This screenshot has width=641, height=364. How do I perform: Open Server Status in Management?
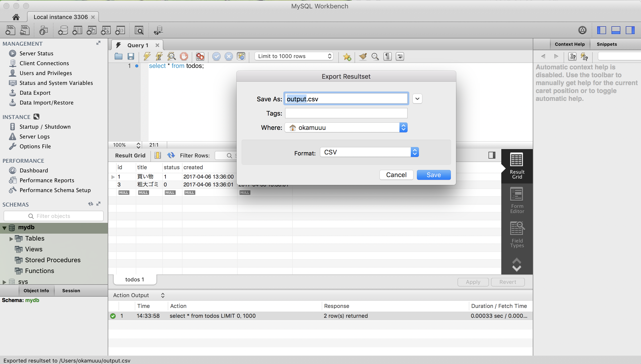pos(36,53)
